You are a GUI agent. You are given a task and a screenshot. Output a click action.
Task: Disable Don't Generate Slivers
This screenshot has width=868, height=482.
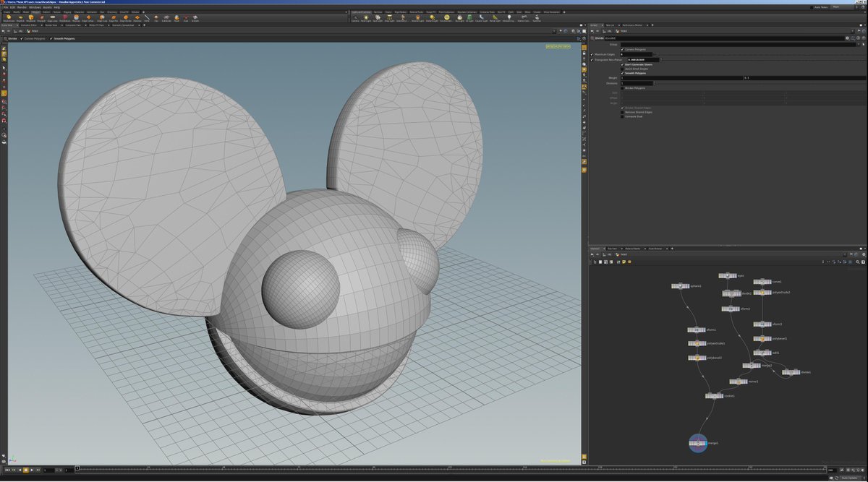(622, 64)
